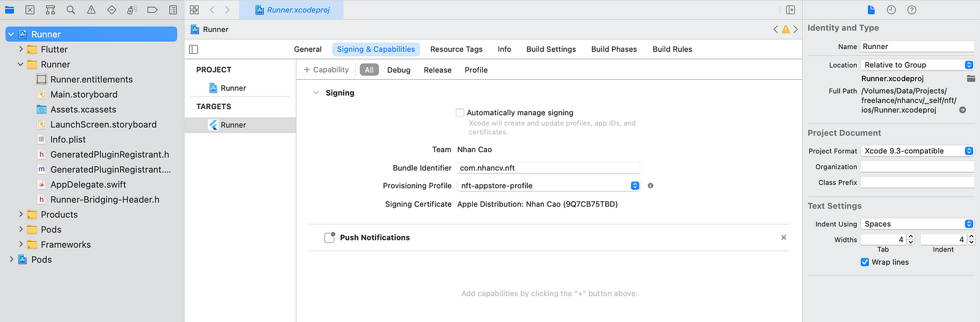Show the History inspector clock icon
This screenshot has width=980, height=322.
tap(891, 10)
